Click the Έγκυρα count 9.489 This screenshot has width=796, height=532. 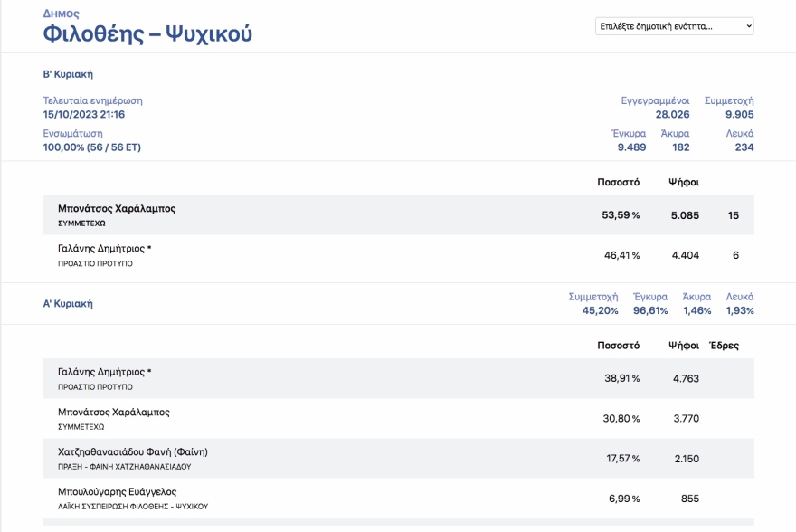631,147
